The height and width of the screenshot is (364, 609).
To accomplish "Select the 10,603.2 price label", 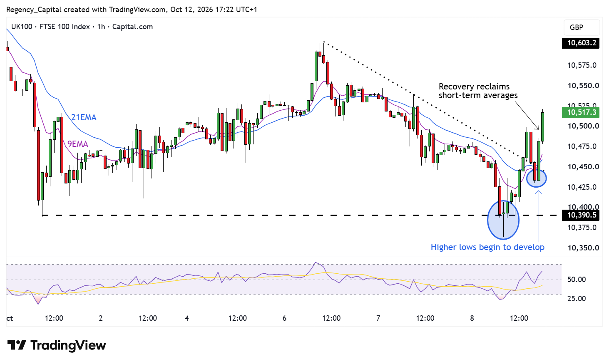I will [x=581, y=43].
